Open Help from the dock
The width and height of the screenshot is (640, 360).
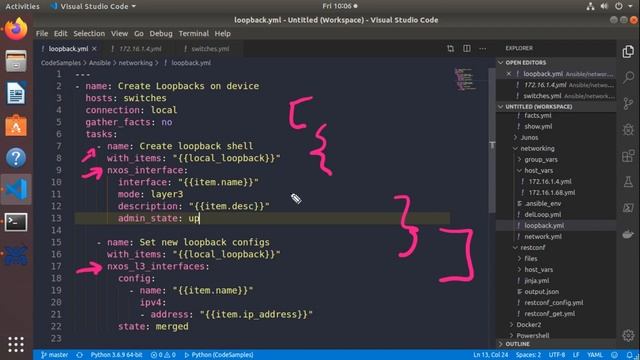tap(16, 158)
